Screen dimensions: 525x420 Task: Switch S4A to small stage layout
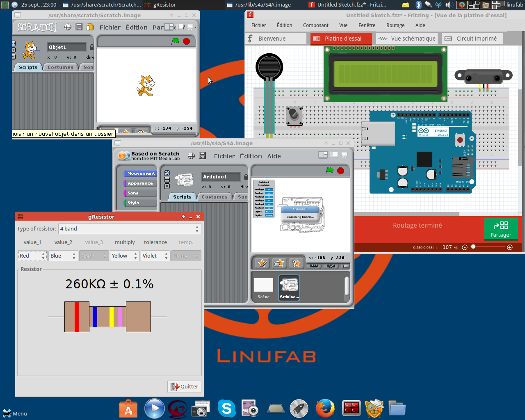[x=323, y=155]
